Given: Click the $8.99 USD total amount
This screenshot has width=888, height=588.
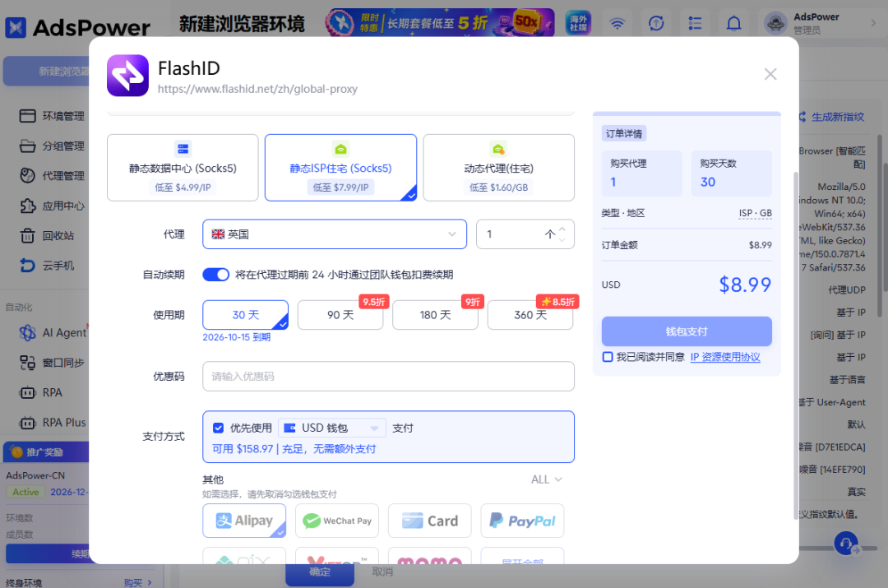Looking at the screenshot, I should tap(745, 285).
